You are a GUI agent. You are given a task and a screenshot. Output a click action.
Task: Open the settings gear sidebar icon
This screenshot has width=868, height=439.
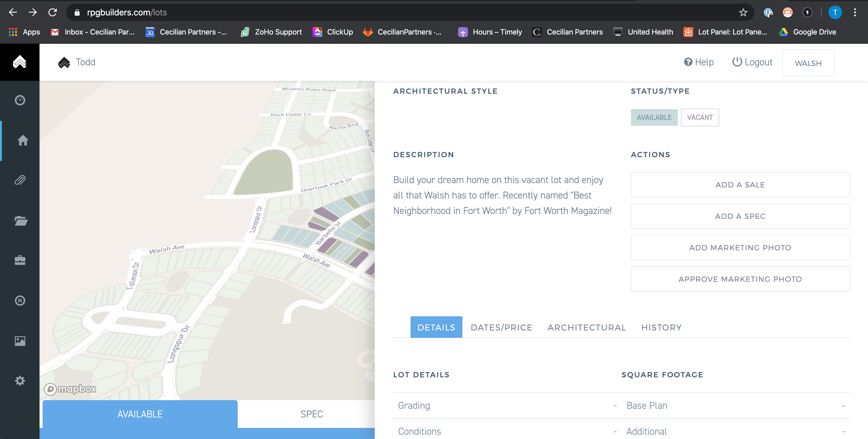[x=20, y=381]
